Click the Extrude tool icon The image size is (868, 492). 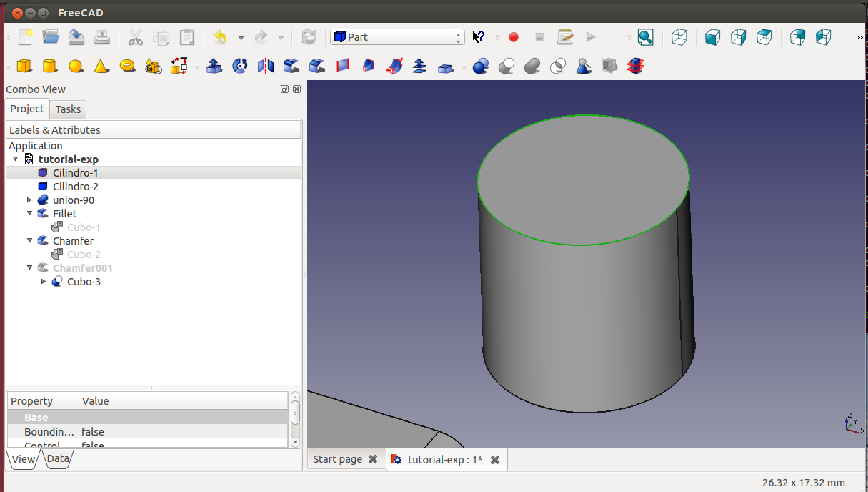(214, 66)
